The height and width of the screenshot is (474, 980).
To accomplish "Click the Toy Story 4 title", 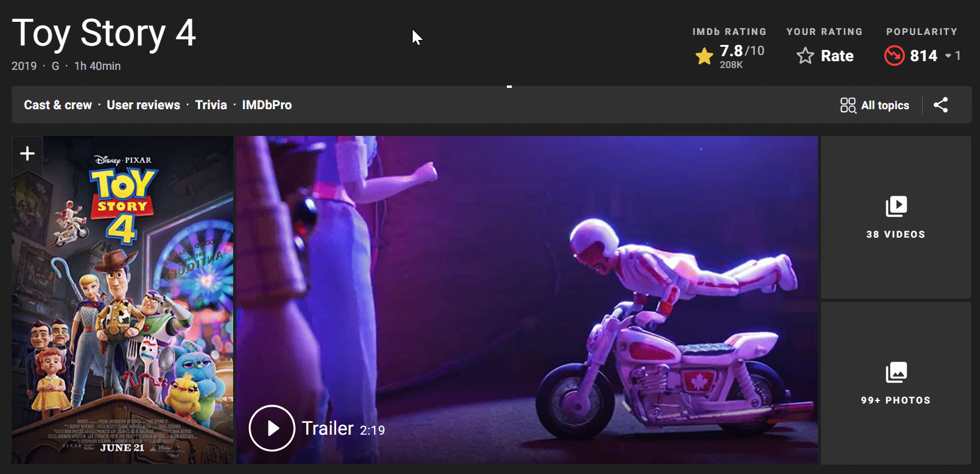I will [103, 33].
